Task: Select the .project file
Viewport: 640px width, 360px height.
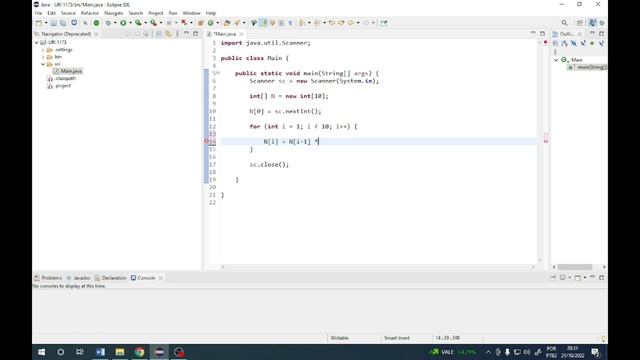Action: (60, 86)
